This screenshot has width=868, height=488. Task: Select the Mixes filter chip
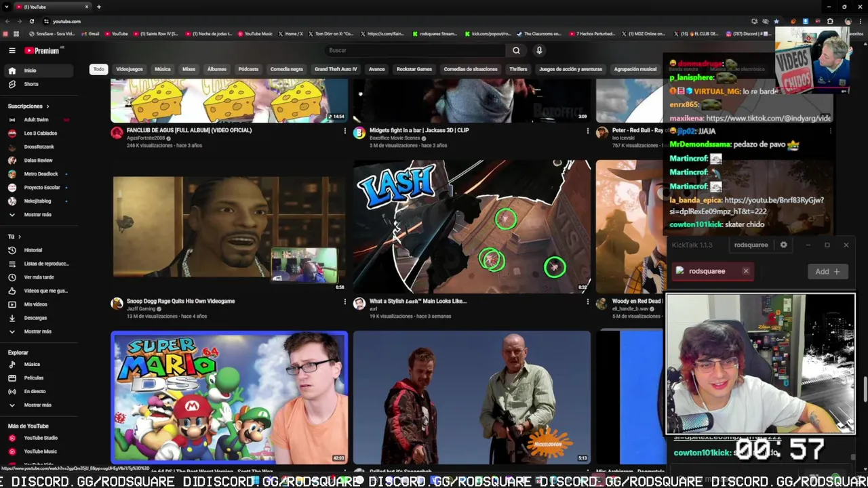189,69
